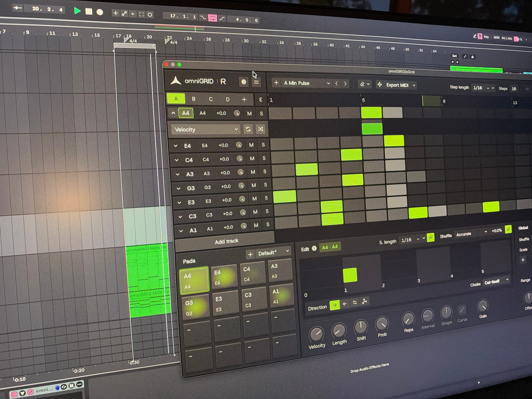The height and width of the screenshot is (399, 532).
Task: Set Direction to backward arrow
Action: [x=345, y=304]
